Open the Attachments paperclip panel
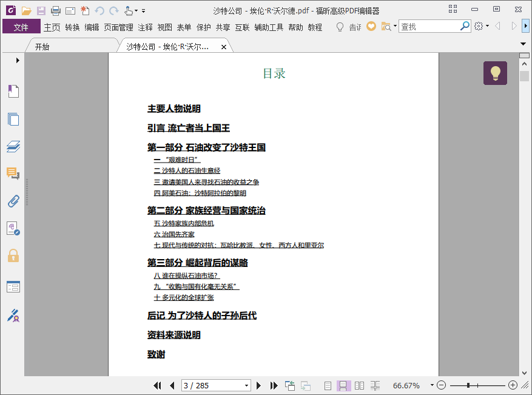Image resolution: width=532 pixels, height=395 pixels. coord(13,201)
